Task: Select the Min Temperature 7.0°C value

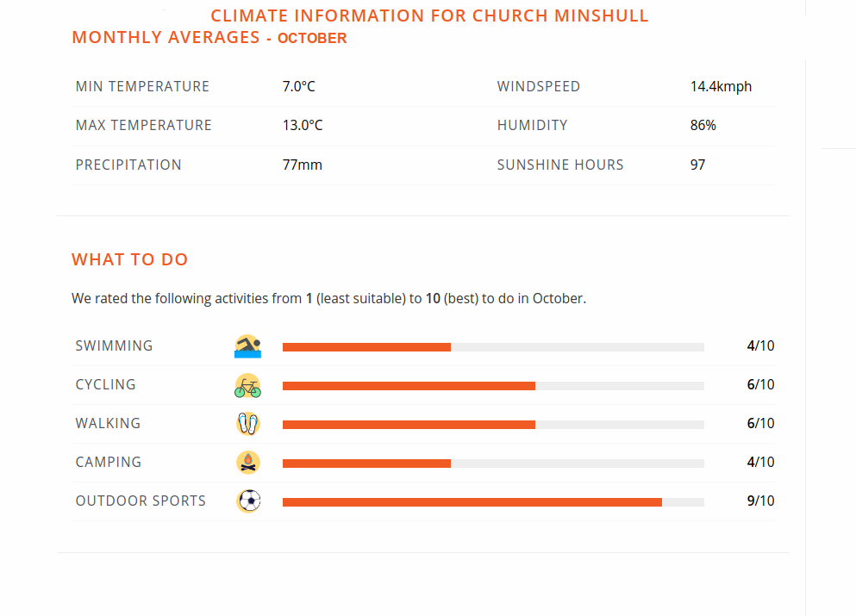Action: 299,86
